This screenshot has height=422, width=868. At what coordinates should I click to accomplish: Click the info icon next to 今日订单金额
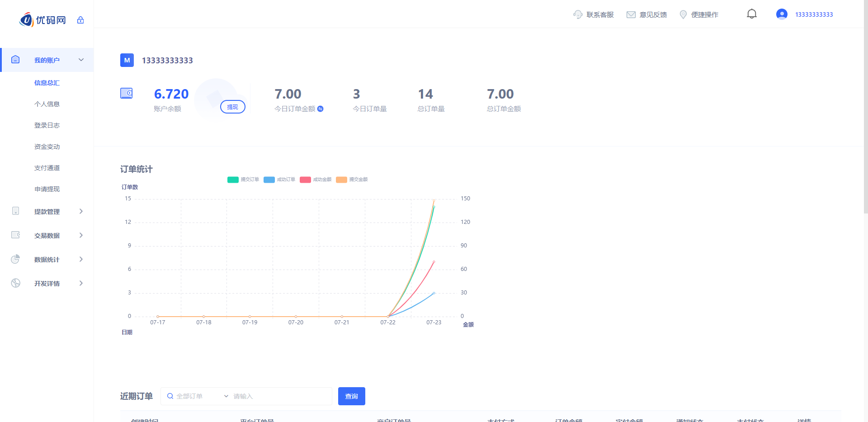click(x=321, y=109)
